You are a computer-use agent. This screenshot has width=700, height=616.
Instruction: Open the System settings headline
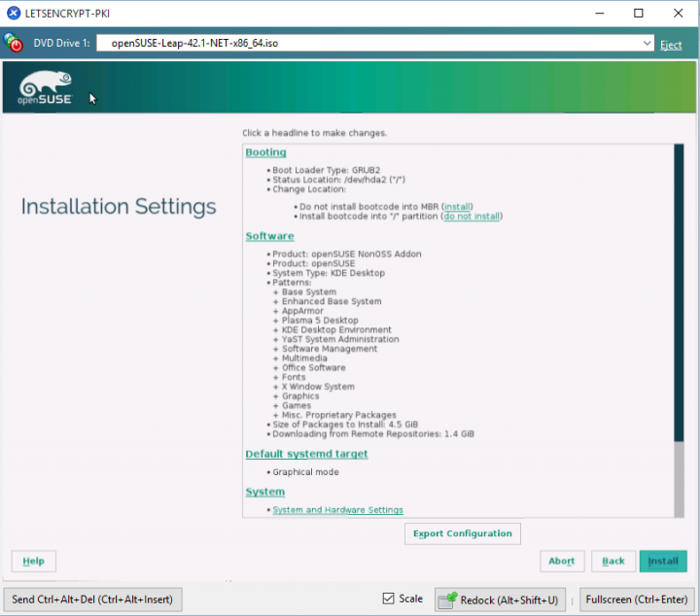[264, 492]
